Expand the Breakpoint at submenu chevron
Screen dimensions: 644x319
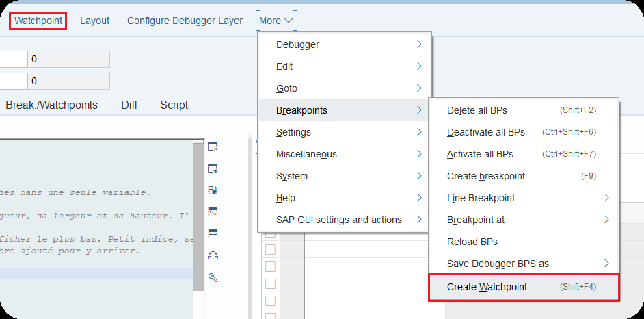click(606, 220)
